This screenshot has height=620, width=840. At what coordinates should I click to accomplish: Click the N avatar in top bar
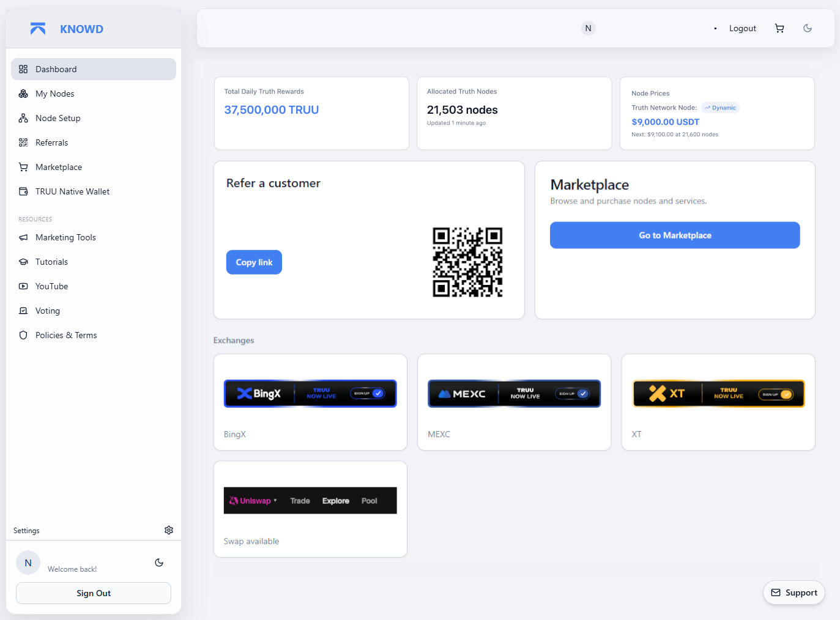[588, 28]
